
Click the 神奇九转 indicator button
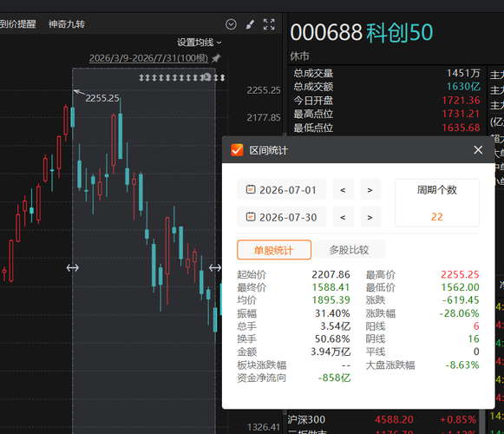point(67,24)
